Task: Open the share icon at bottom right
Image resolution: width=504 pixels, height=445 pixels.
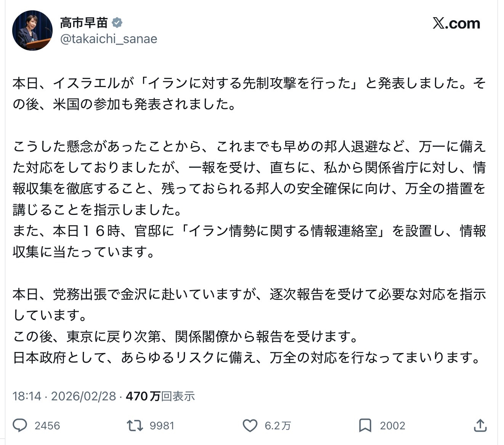Action: (x=480, y=425)
